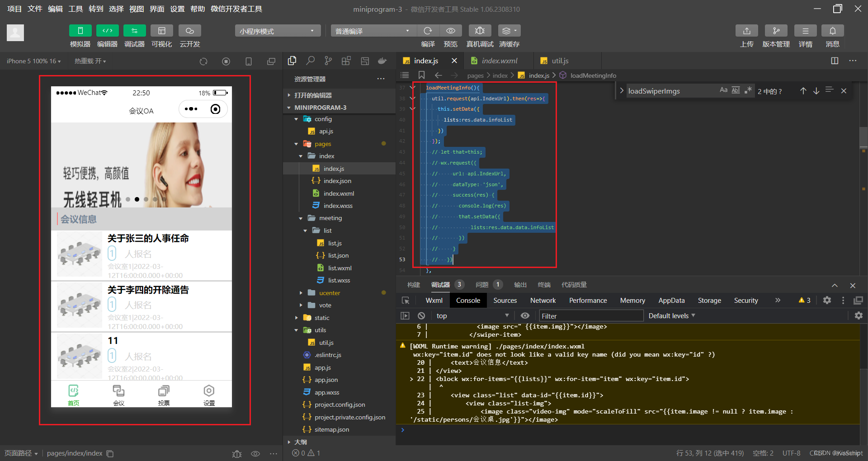Start real device debugging (真机调试)
The height and width of the screenshot is (461, 868).
[480, 31]
